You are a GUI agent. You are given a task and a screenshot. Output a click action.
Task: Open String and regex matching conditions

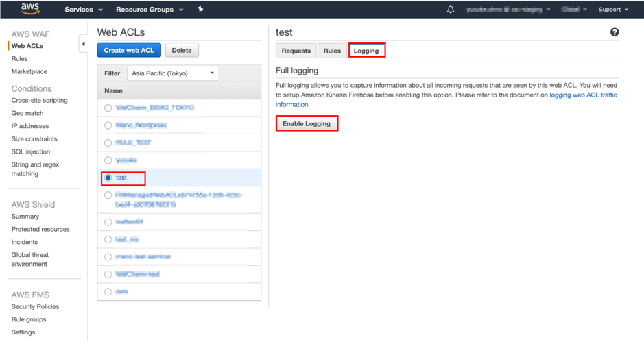click(x=35, y=169)
